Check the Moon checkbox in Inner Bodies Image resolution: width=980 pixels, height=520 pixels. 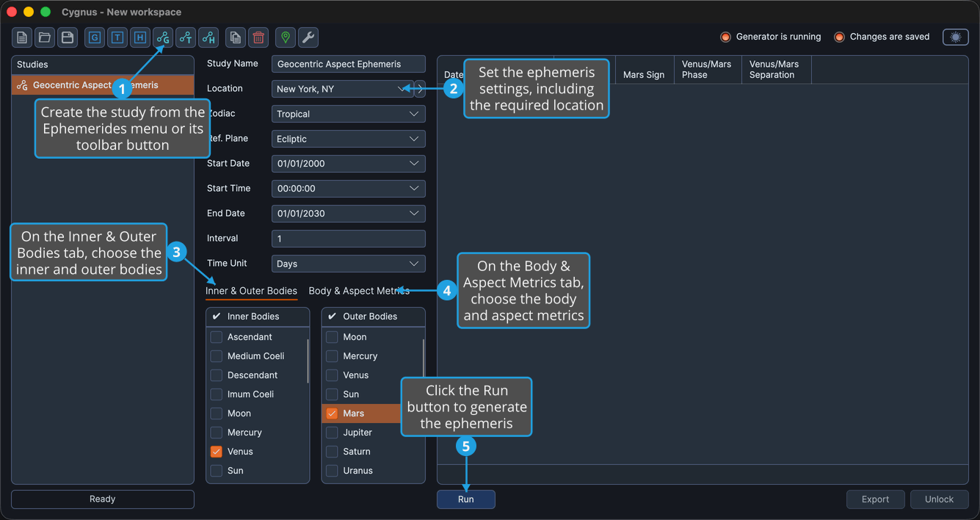pos(217,414)
